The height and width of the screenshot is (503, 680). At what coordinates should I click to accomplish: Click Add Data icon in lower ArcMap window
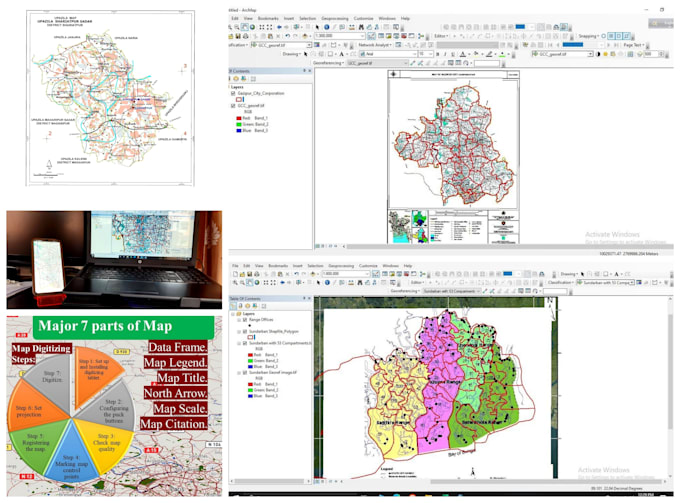click(313, 274)
